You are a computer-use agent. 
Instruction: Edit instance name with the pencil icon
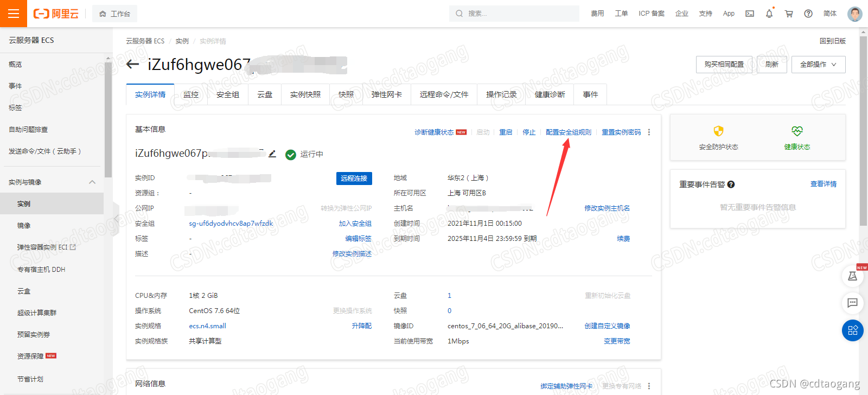[272, 154]
